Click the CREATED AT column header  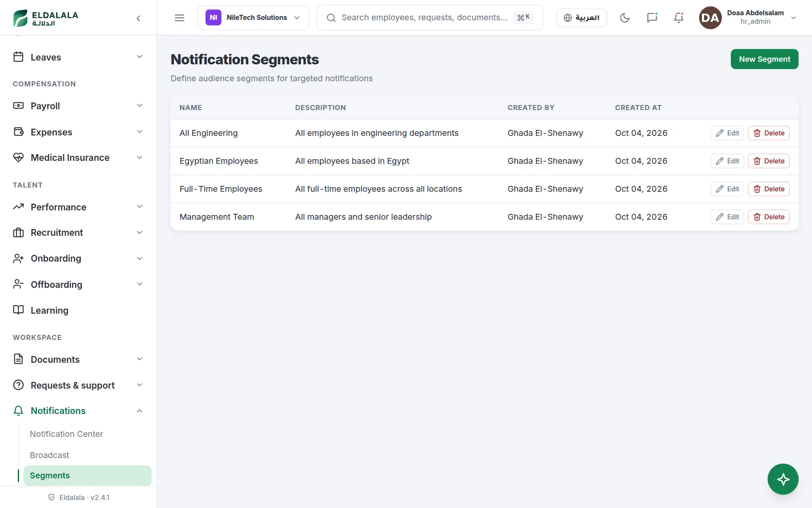[x=638, y=108]
